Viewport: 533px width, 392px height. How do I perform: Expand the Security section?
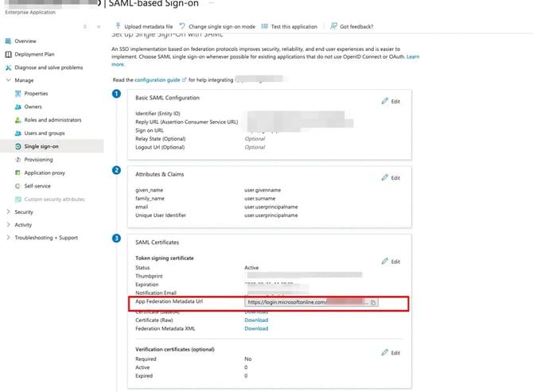click(9, 212)
